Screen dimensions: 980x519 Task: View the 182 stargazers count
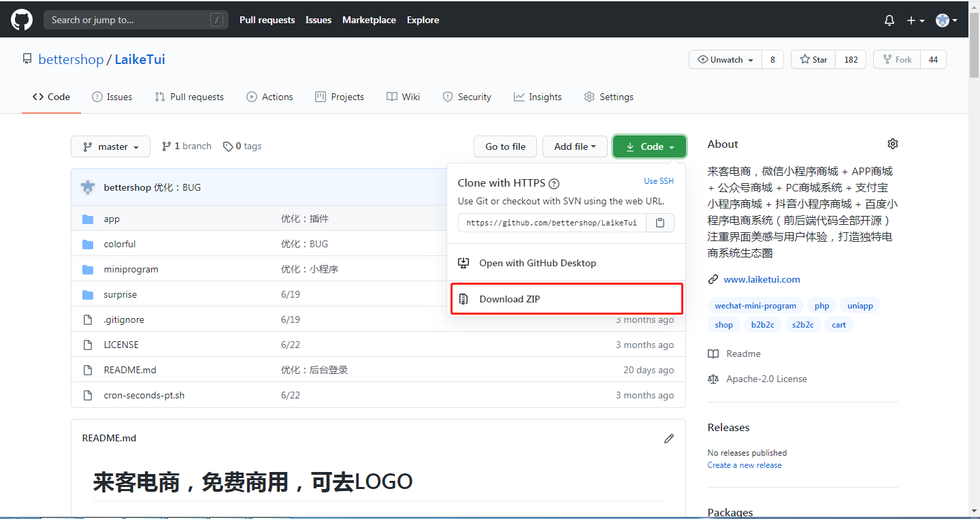click(x=851, y=59)
